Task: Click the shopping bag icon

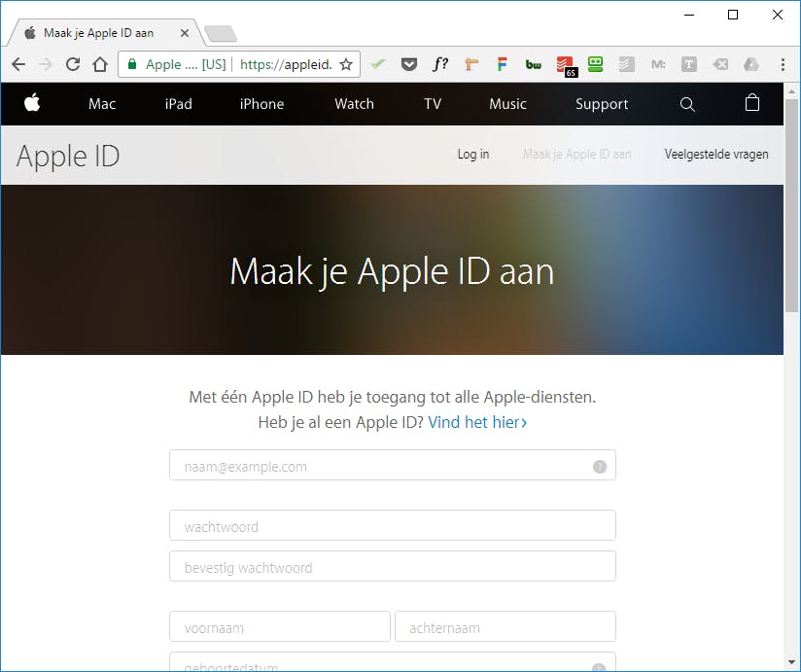Action: click(x=752, y=104)
